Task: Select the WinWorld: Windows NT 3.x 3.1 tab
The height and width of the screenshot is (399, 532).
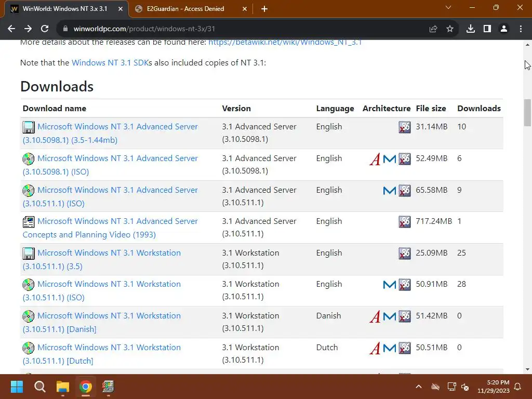Action: tap(66, 9)
